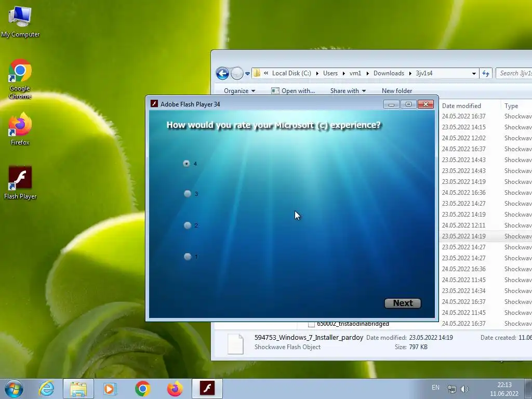Click the Explorer refresh button
Viewport: 532px width, 399px height.
[x=486, y=73]
